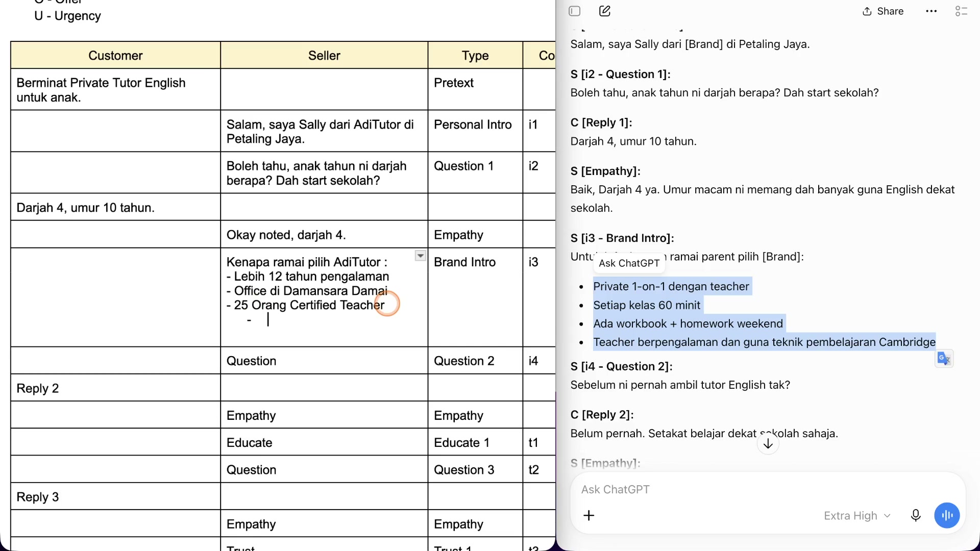Select the Educate 1 type cell

coord(475,442)
